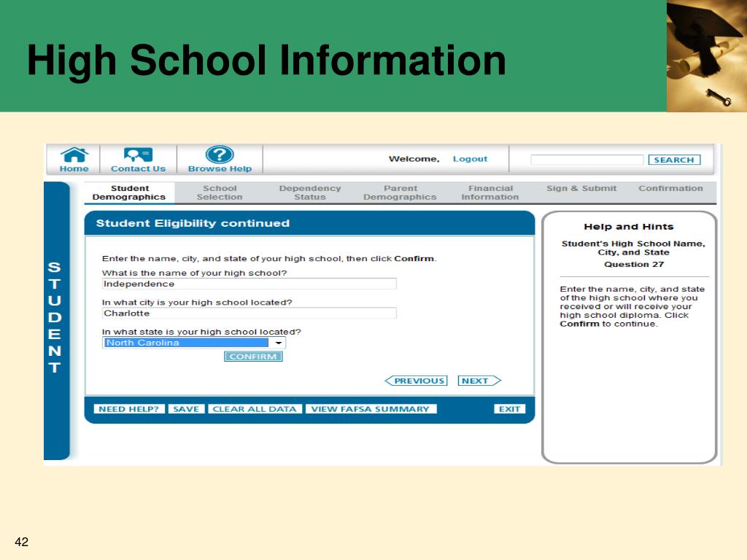Click the Home house icon
Screen dimensions: 747x560
(74, 155)
